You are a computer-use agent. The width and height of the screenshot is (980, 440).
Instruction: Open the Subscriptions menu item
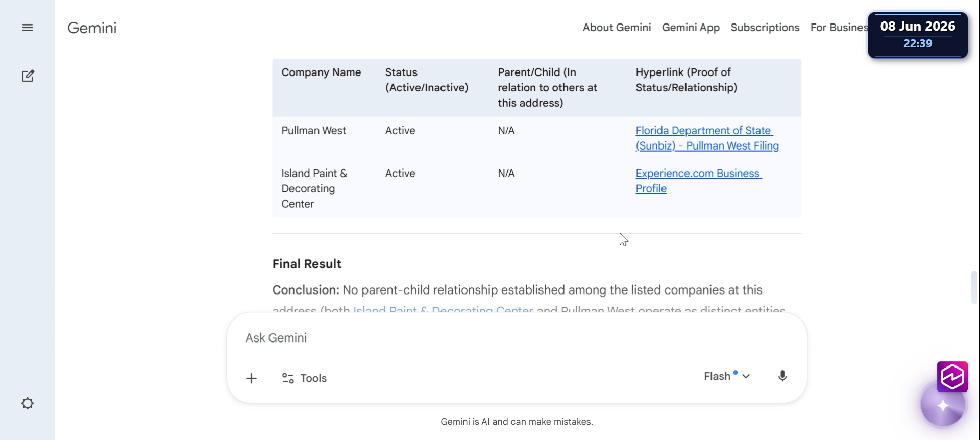(765, 28)
